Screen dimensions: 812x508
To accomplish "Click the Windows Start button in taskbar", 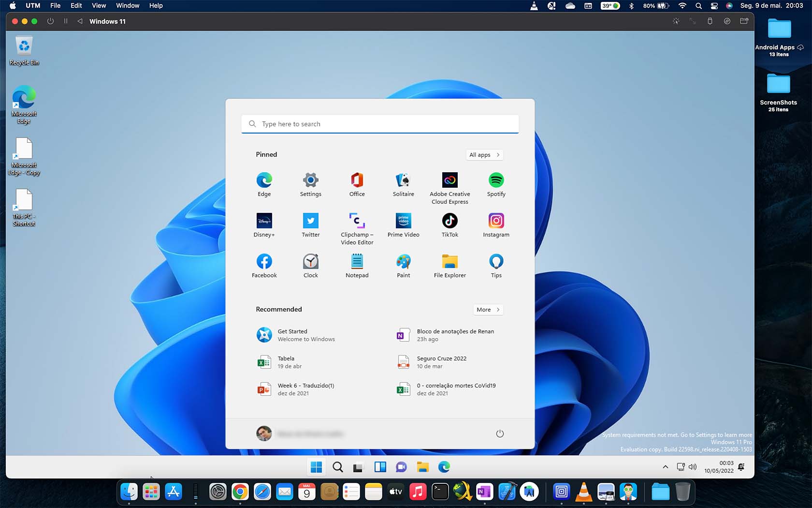I will [316, 467].
